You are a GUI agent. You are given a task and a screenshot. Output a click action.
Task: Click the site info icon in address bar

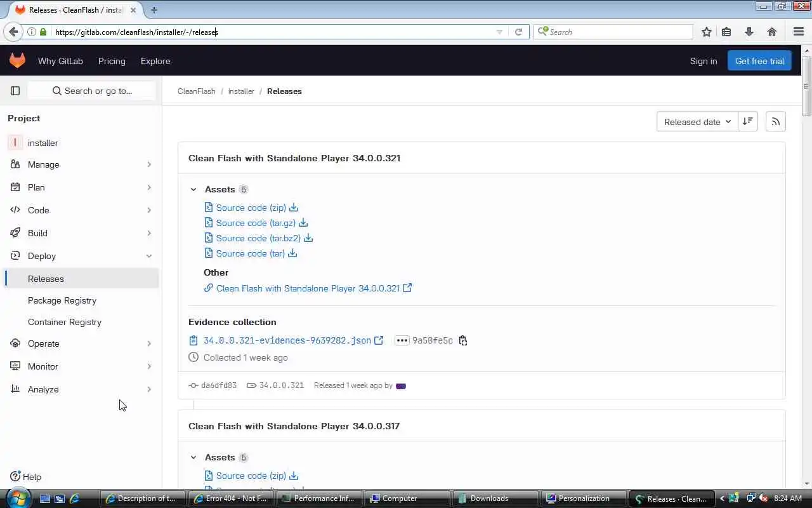tap(31, 32)
